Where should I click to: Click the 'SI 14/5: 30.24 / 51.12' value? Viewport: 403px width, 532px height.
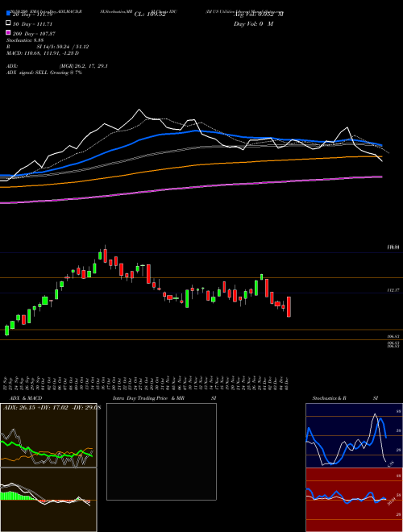point(63,47)
